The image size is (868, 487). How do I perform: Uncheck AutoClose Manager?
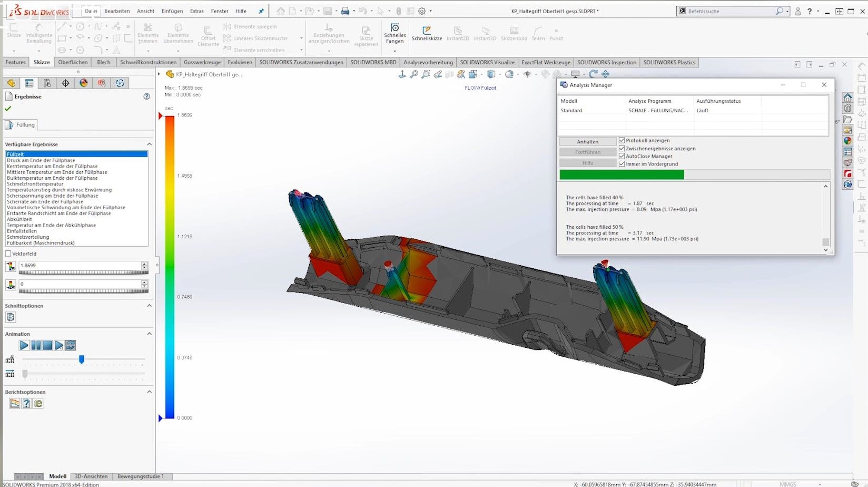(x=622, y=156)
